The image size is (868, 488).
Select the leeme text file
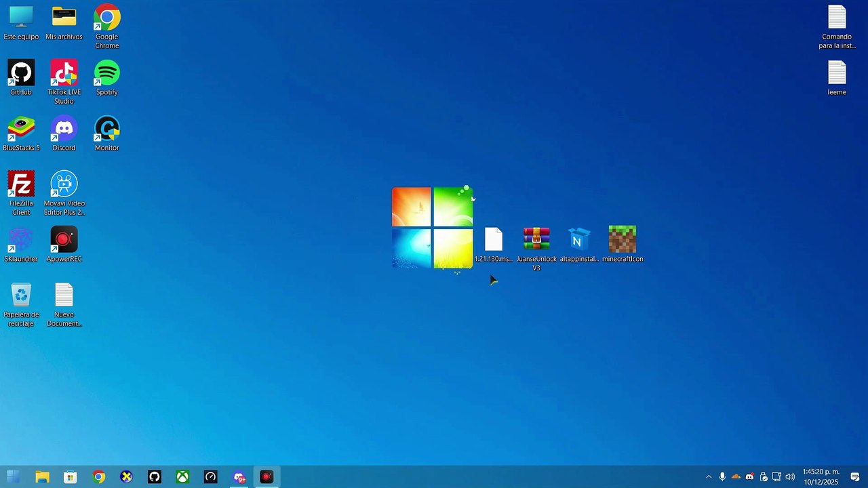[x=837, y=78]
